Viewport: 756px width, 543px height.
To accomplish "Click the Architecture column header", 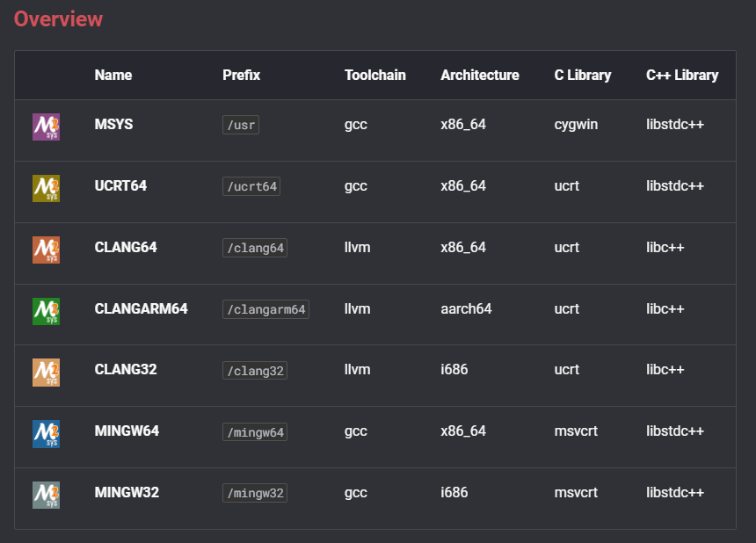I will pyautogui.click(x=480, y=75).
